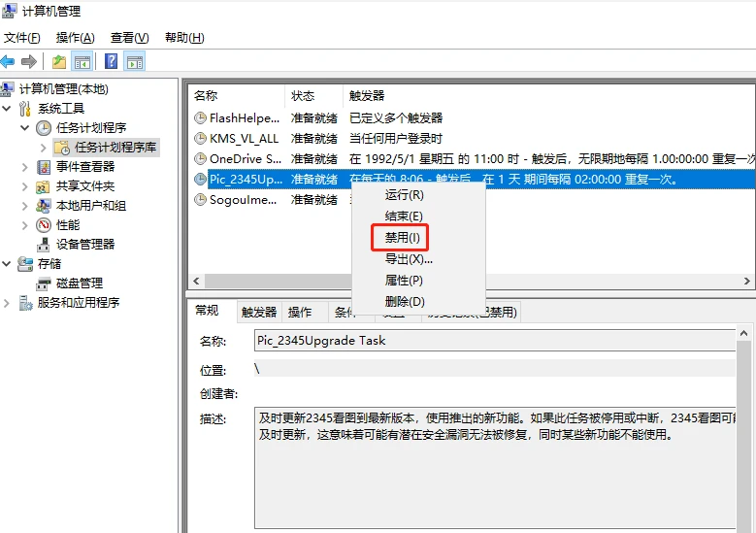The width and height of the screenshot is (756, 533).
Task: Click the blue Help question mark icon
Action: click(112, 62)
